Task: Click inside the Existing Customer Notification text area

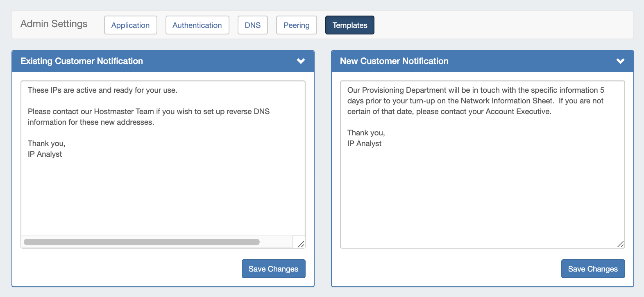Action: (x=163, y=193)
